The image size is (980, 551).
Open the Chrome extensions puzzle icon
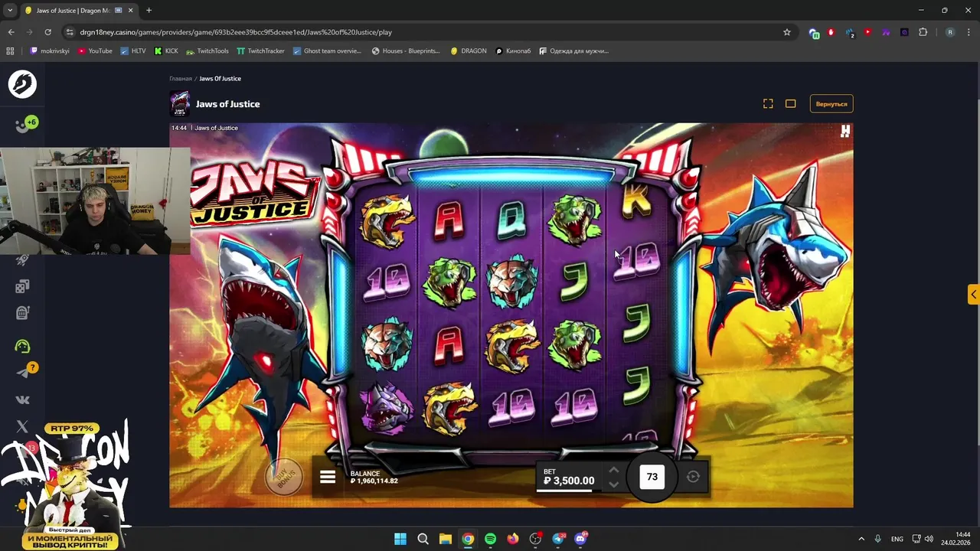pyautogui.click(x=923, y=32)
